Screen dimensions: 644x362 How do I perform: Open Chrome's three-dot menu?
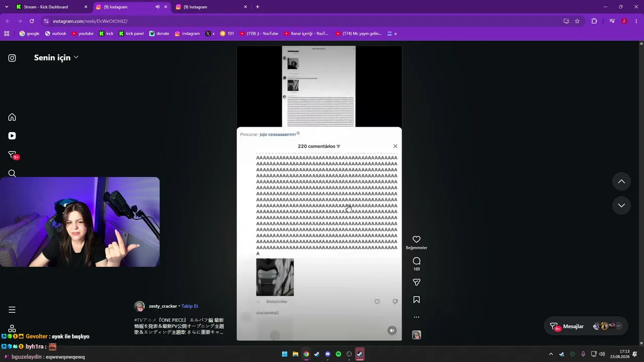coord(636,21)
